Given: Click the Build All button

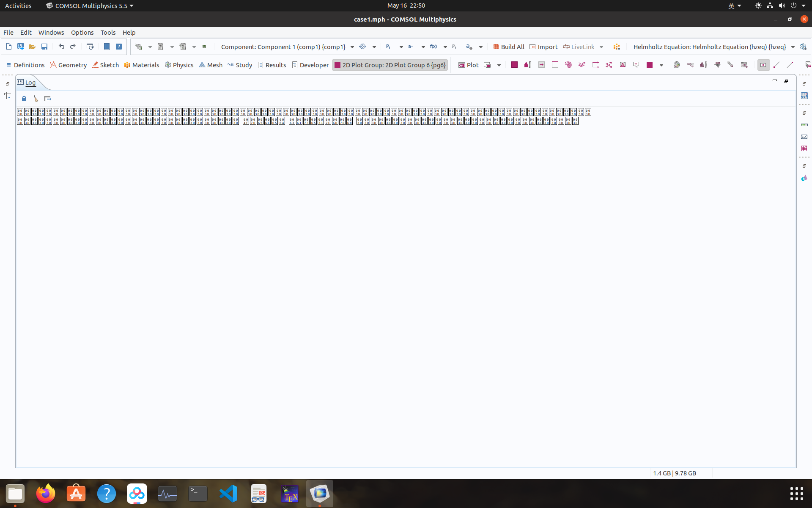Looking at the screenshot, I should (508, 47).
